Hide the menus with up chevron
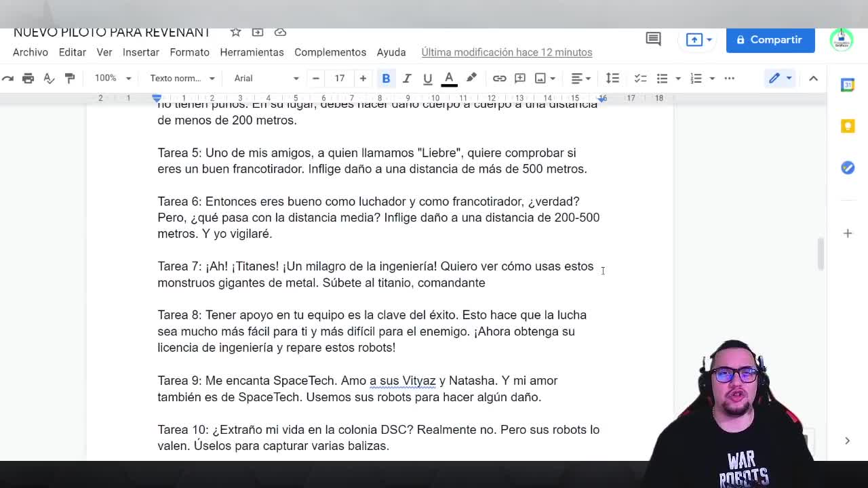This screenshot has height=488, width=868. click(x=813, y=79)
